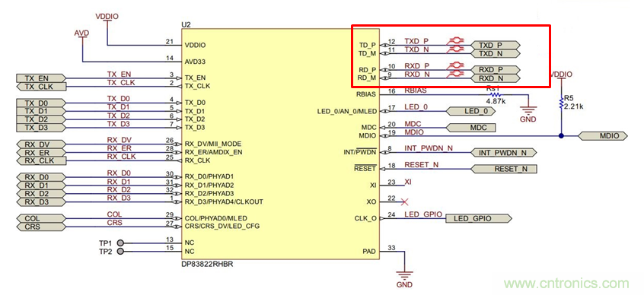Select the CRS port symbol

pyautogui.click(x=40, y=227)
